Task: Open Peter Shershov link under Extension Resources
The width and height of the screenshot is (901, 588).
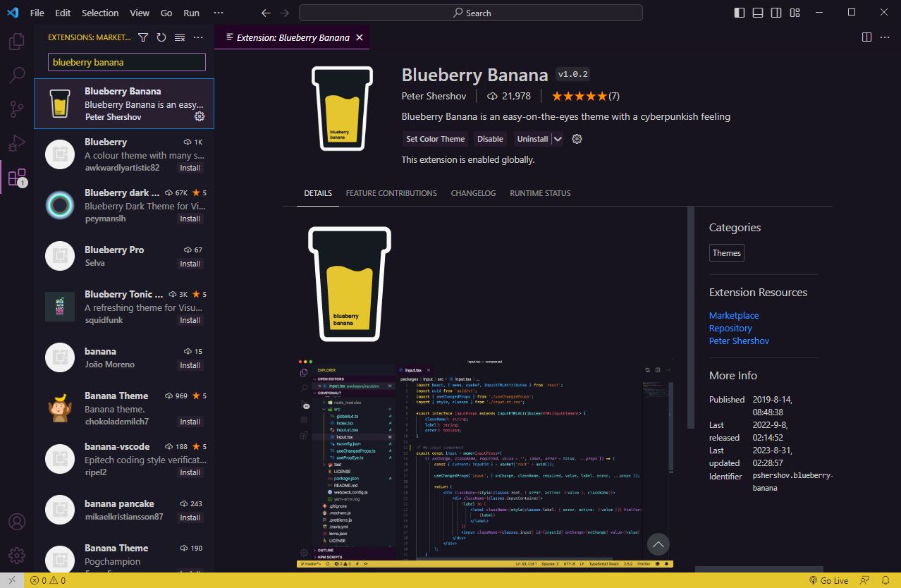Action: coord(739,341)
